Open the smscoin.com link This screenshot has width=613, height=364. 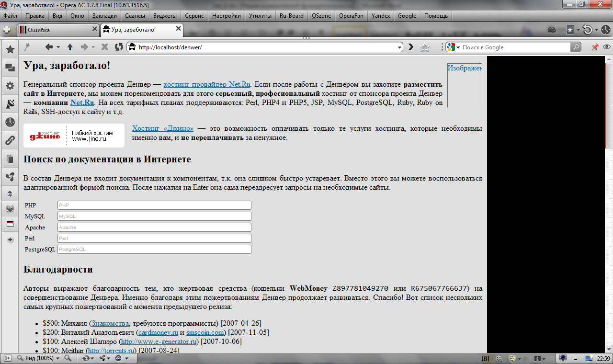pyautogui.click(x=205, y=332)
